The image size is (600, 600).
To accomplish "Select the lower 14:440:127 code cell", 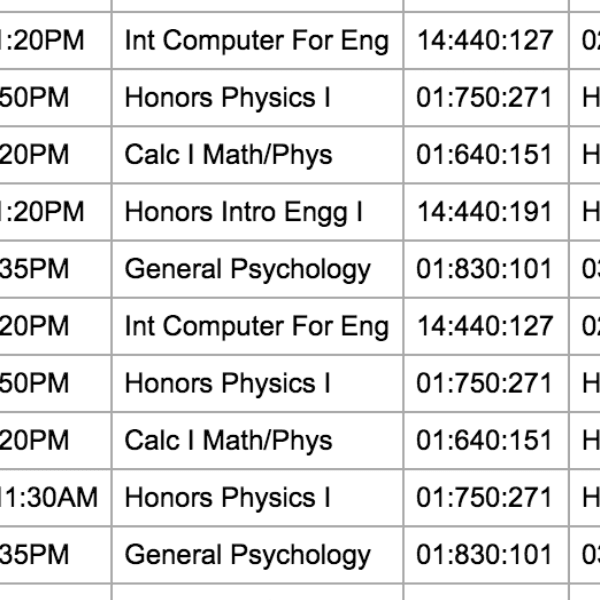I will [x=485, y=326].
